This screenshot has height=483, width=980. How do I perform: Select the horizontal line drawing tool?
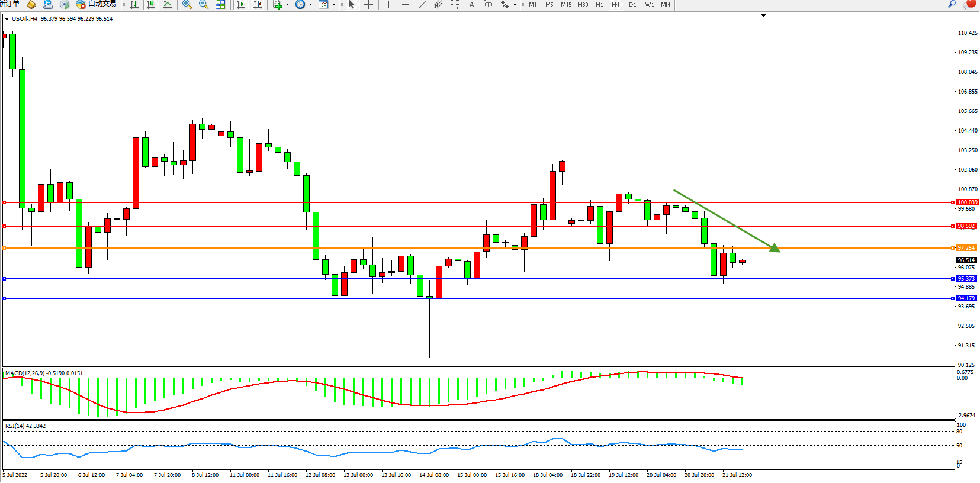pyautogui.click(x=405, y=5)
